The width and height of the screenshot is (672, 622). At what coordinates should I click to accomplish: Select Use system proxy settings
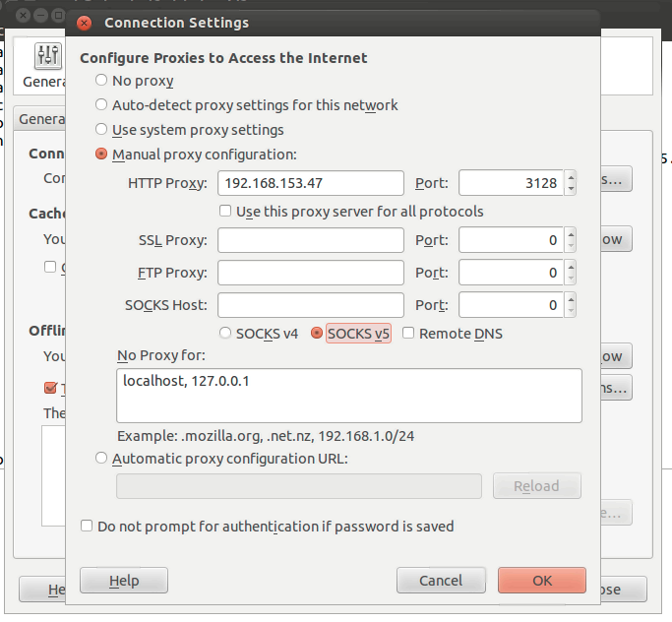point(101,129)
